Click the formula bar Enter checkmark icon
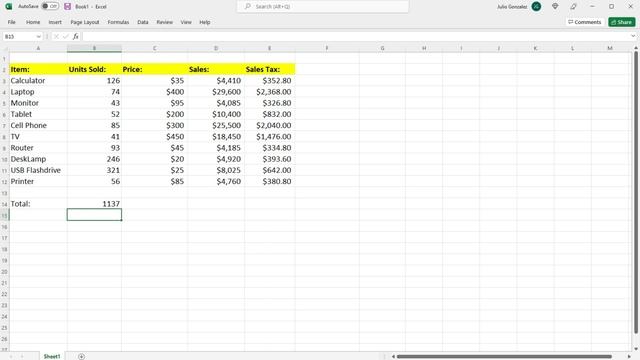Viewport: 640px width, 360px height. (66, 37)
